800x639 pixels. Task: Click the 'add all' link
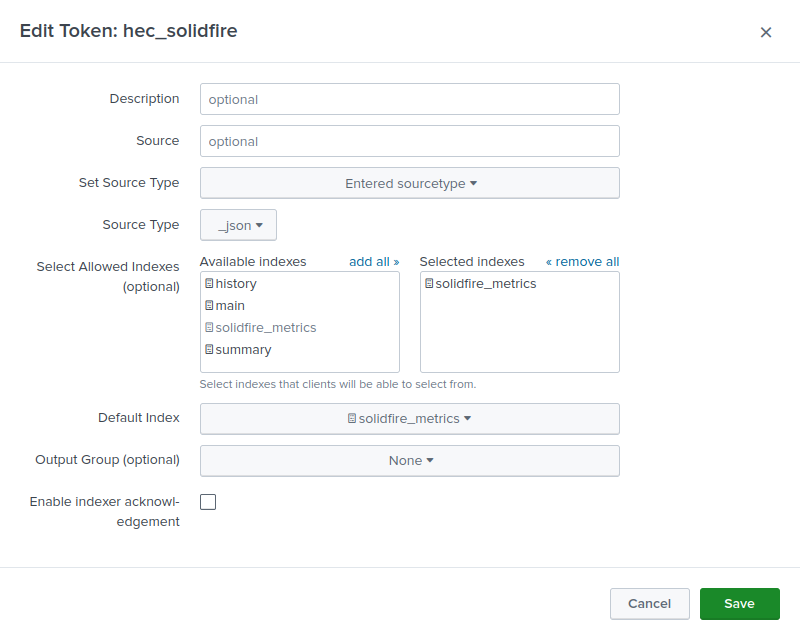tap(374, 261)
